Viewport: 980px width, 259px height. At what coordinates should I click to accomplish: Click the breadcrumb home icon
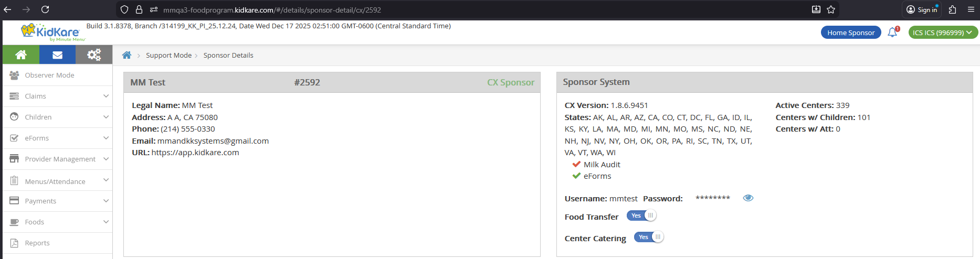click(x=127, y=55)
